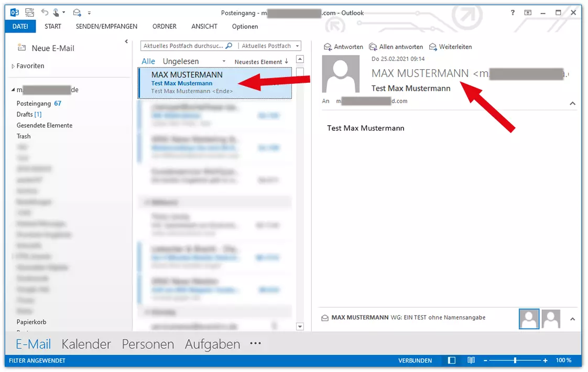Viewport: 588px width, 372px height.
Task: Click the Send/Receive All Folders icon in quick access toolbar
Action: click(x=30, y=12)
